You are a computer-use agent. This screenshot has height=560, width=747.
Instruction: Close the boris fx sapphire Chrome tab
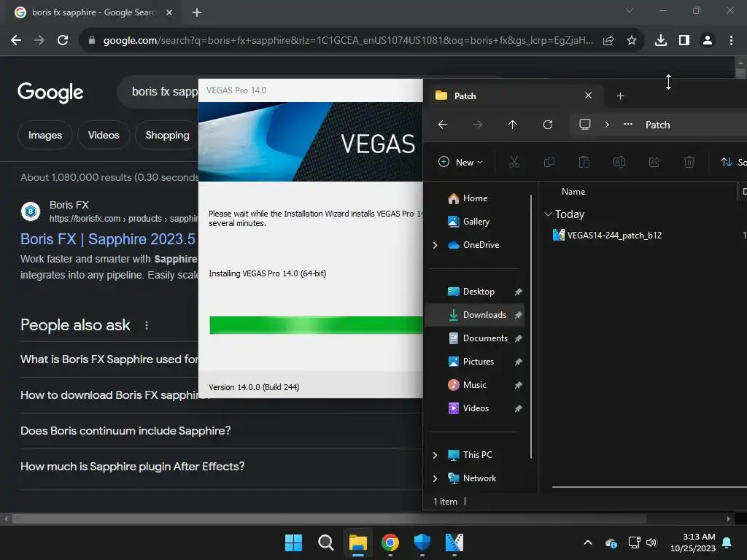tap(169, 12)
